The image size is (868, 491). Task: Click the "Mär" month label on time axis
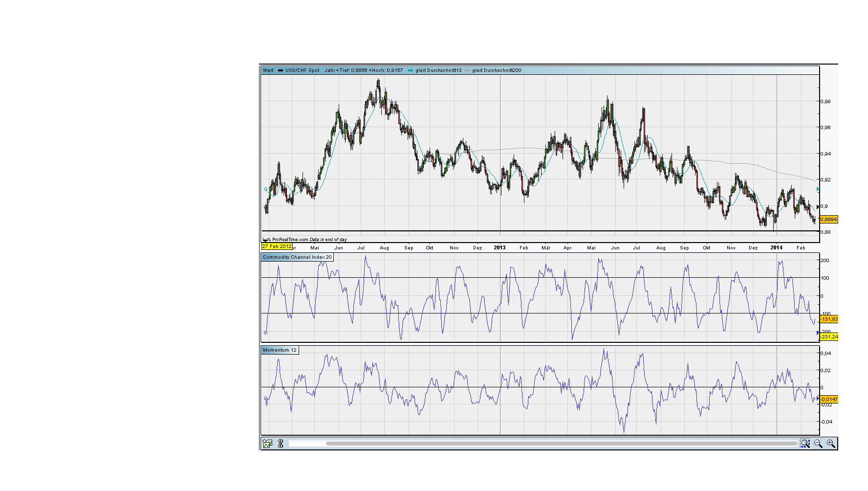[546, 248]
